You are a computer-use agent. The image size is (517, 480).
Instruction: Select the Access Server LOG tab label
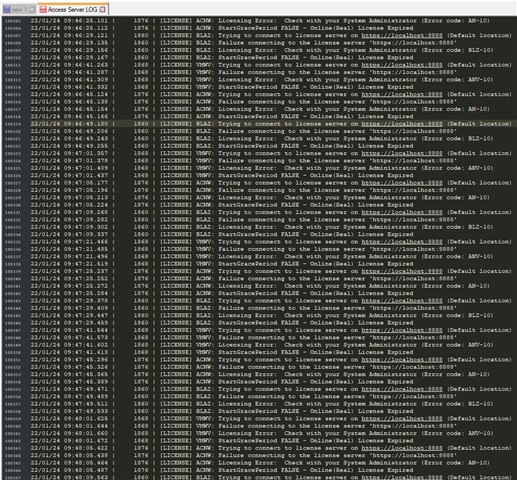click(x=72, y=10)
